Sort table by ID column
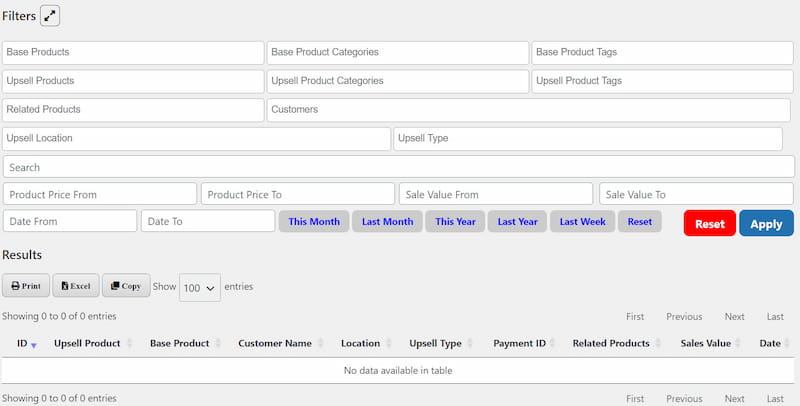800x406 pixels. [x=27, y=343]
